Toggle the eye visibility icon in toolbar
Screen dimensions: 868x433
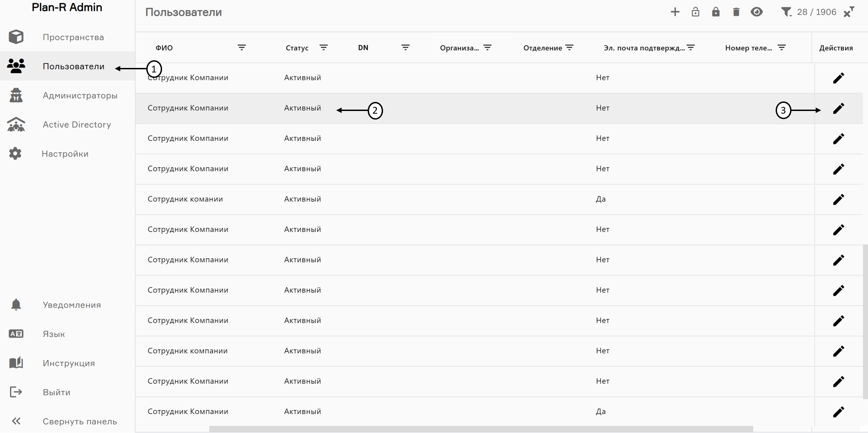(756, 12)
